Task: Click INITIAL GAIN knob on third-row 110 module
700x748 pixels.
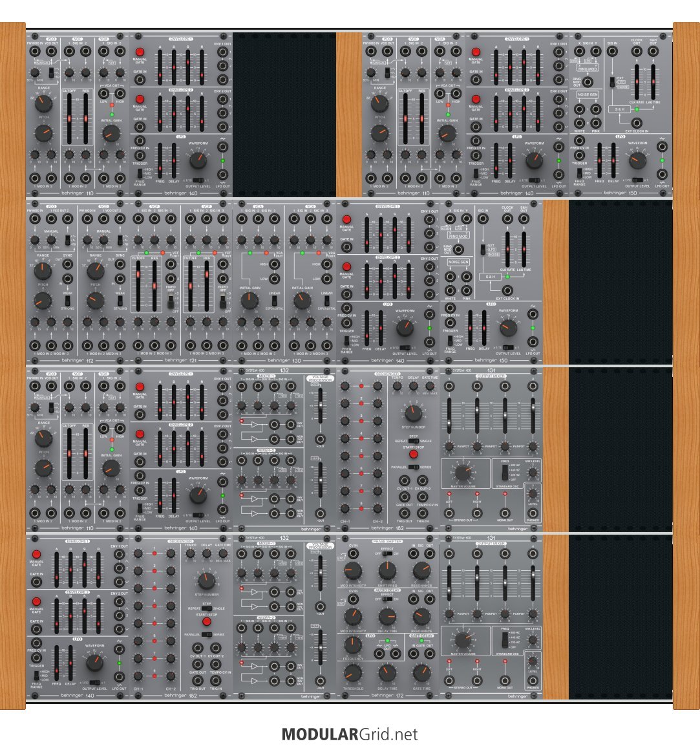Action: tap(111, 468)
